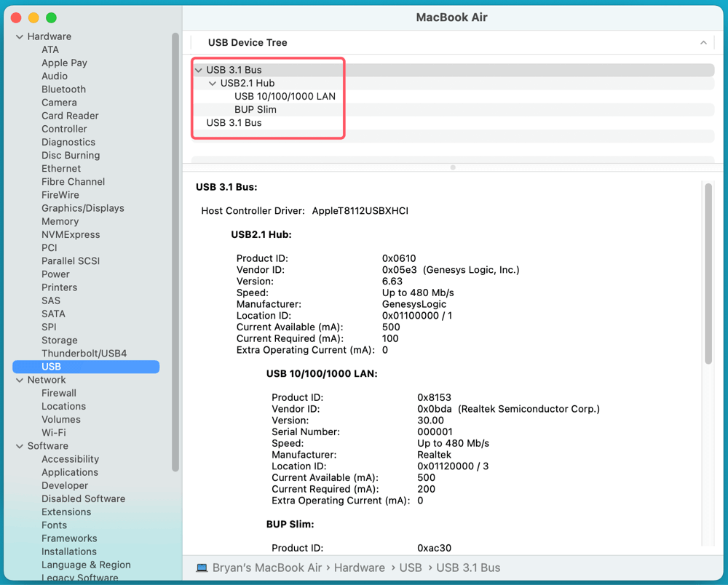
Task: Select Fonts under Software
Action: [x=54, y=525]
